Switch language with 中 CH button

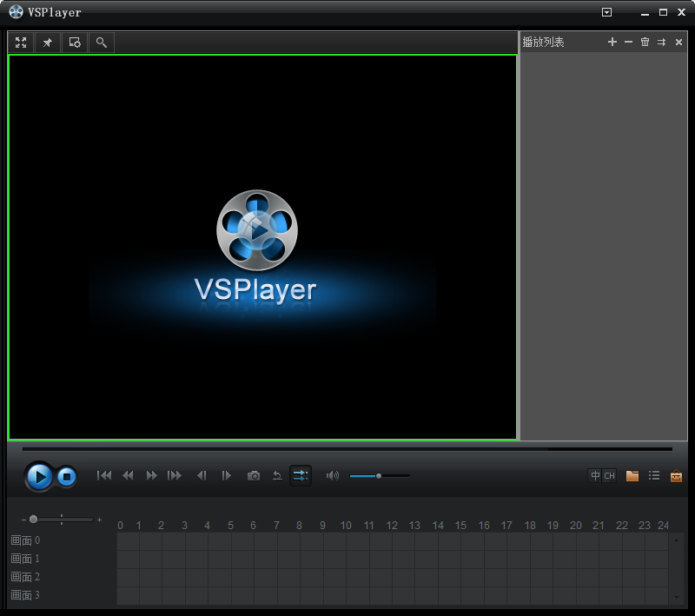[x=602, y=475]
